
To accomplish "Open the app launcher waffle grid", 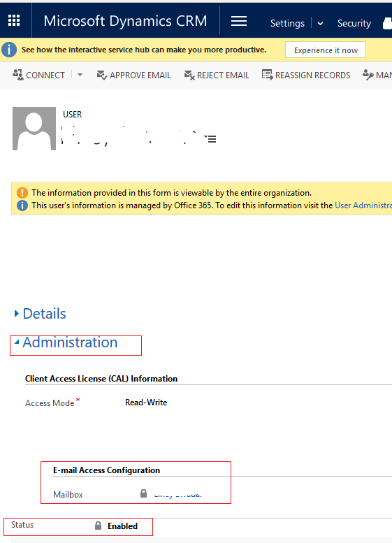I will pos(14,20).
